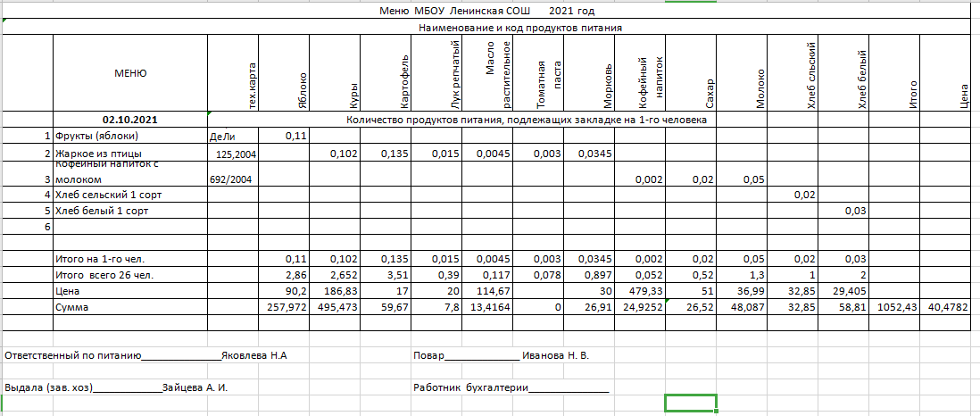
Task: Click the total sum cell 1052,43
Action: [893, 307]
